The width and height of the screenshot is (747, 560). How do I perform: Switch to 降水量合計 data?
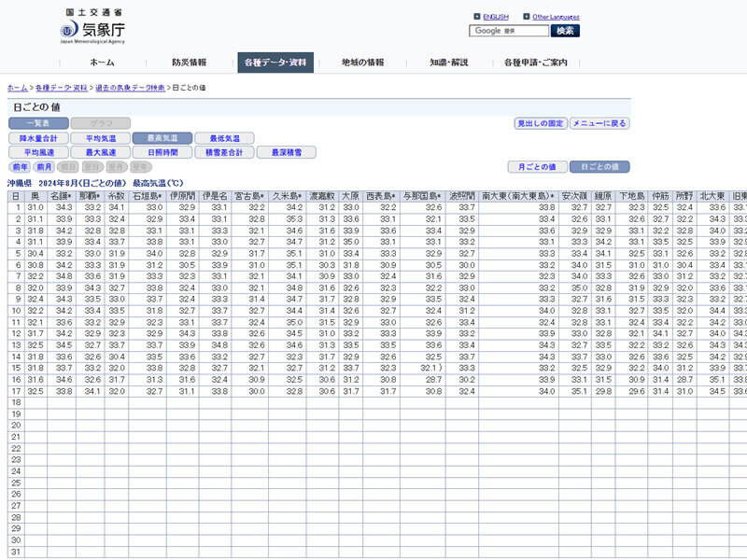click(38, 138)
